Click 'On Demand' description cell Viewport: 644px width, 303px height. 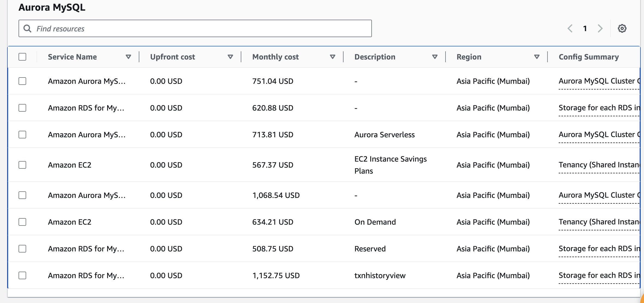(375, 222)
